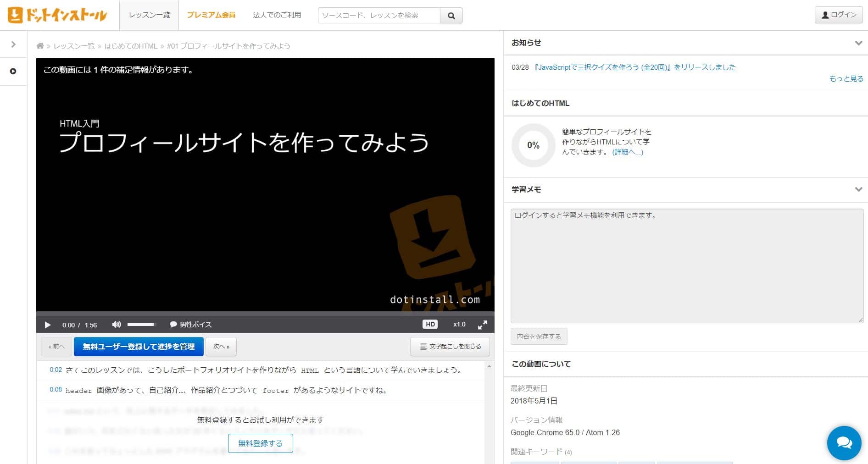Click the transcript scrollbar up arrow
This screenshot has width=868, height=464.
(x=489, y=366)
